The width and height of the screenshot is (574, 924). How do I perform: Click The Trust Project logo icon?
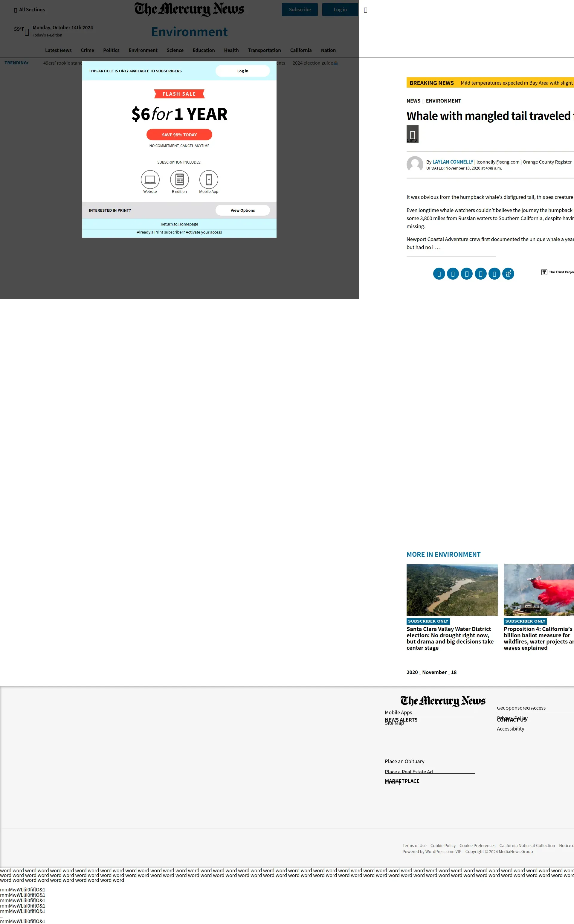pyautogui.click(x=544, y=272)
